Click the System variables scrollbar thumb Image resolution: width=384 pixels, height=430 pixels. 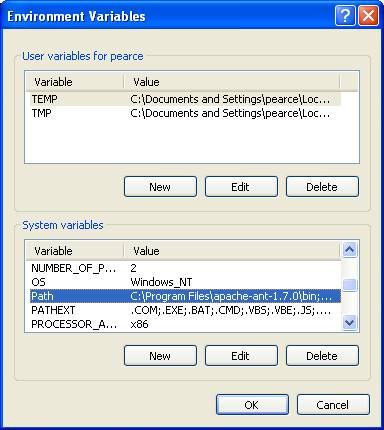click(x=349, y=285)
